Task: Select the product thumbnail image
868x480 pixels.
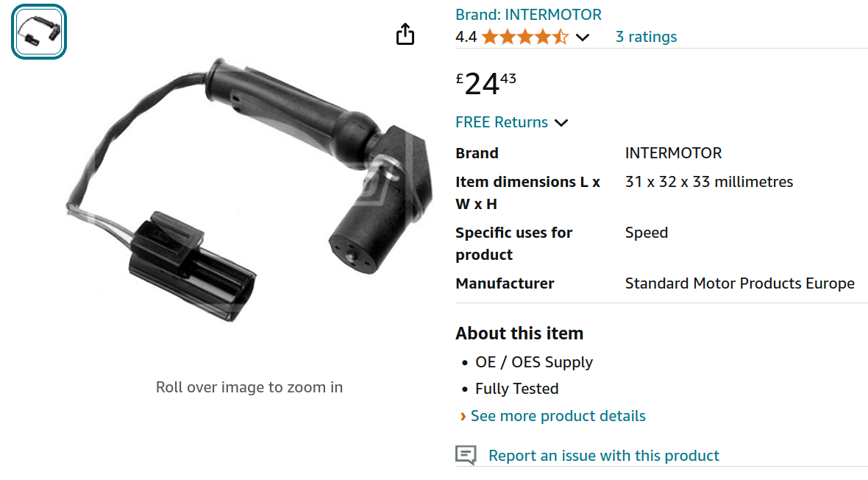Action: pyautogui.click(x=39, y=32)
